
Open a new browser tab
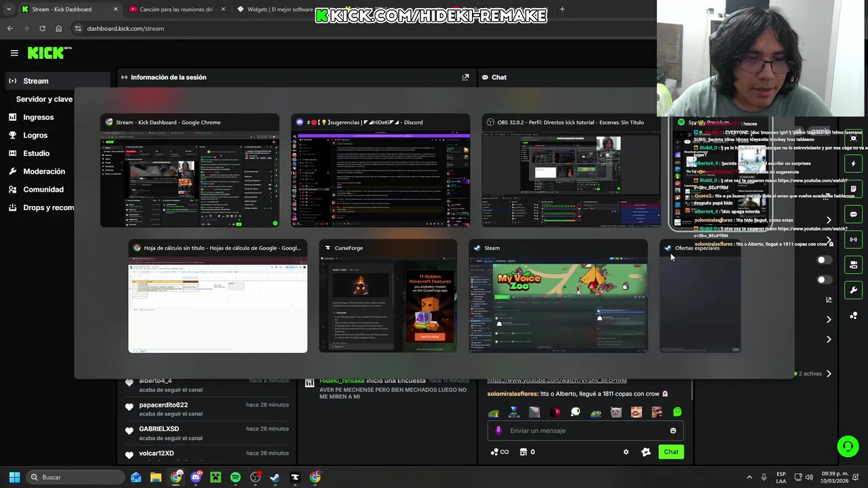(x=562, y=9)
